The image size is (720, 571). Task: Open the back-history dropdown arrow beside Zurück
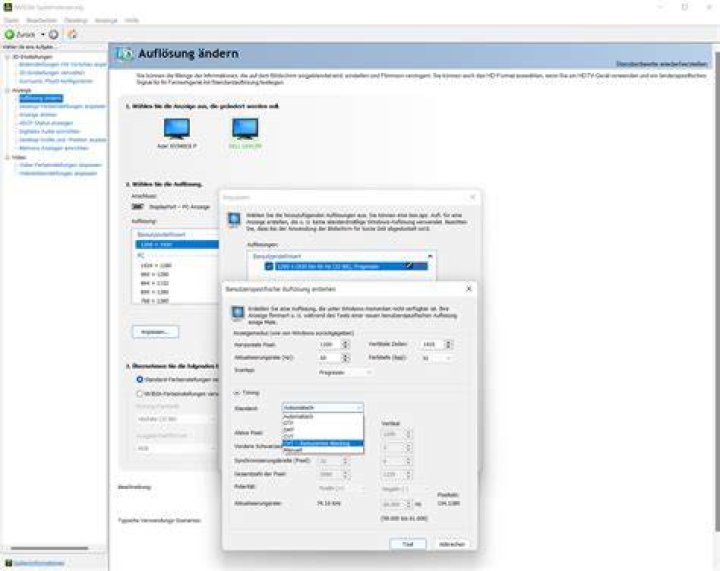[43, 34]
